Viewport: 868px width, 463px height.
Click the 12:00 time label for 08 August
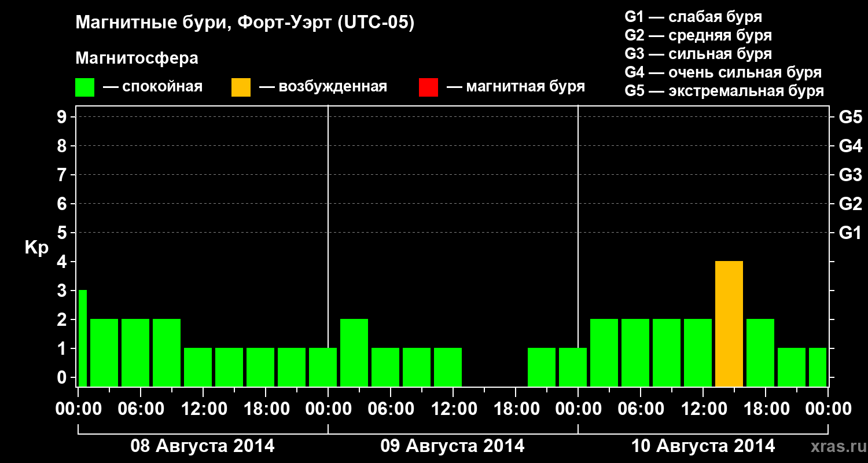pos(203,409)
